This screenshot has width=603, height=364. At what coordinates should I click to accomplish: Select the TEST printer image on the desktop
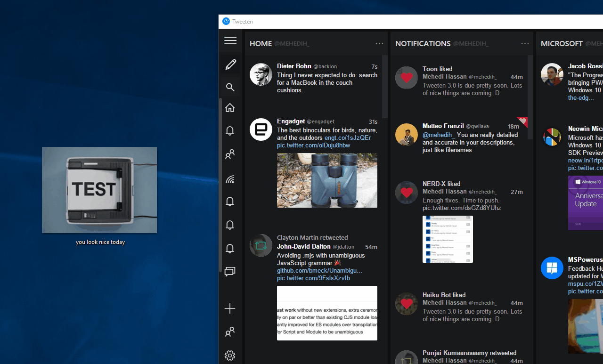click(99, 190)
